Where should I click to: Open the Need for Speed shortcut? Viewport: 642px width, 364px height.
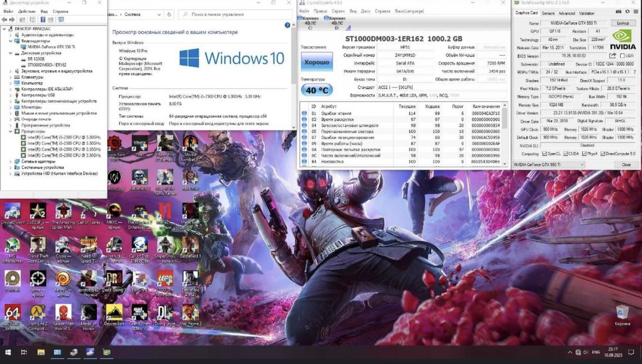point(89,250)
